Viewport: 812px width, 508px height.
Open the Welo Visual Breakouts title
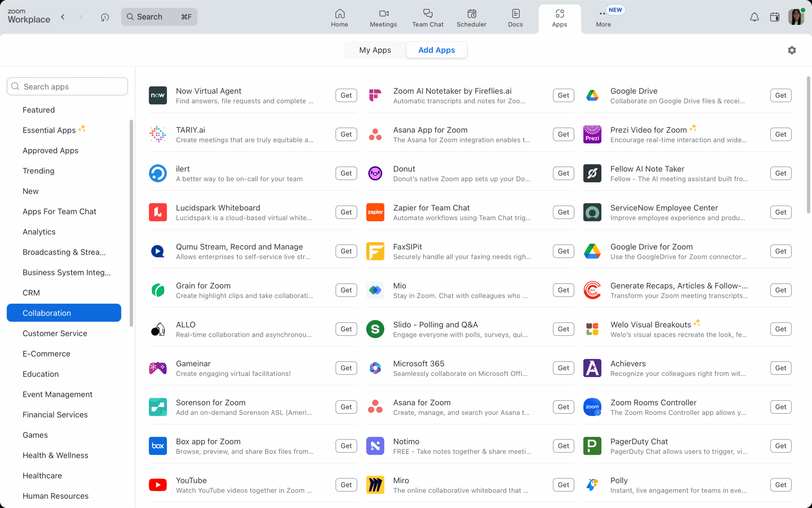[650, 324]
